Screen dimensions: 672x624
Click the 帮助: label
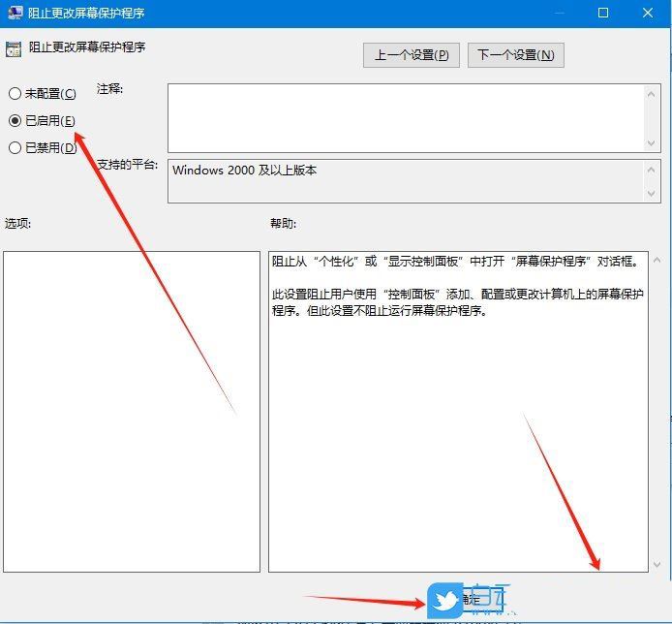(283, 224)
